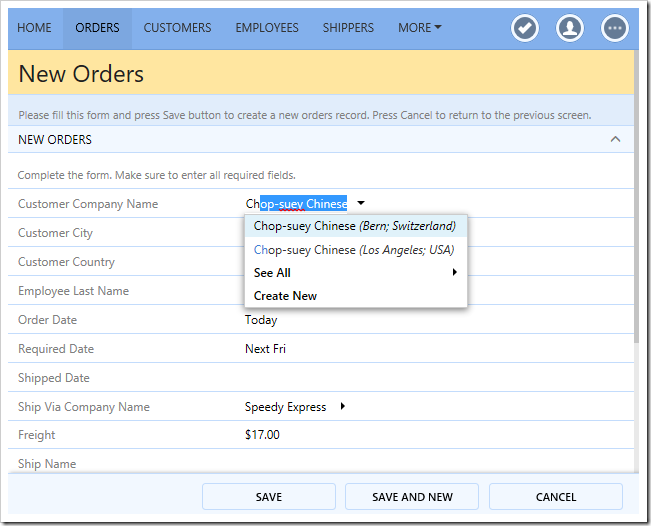Click the vertical scrollbar of the form

pos(636,197)
